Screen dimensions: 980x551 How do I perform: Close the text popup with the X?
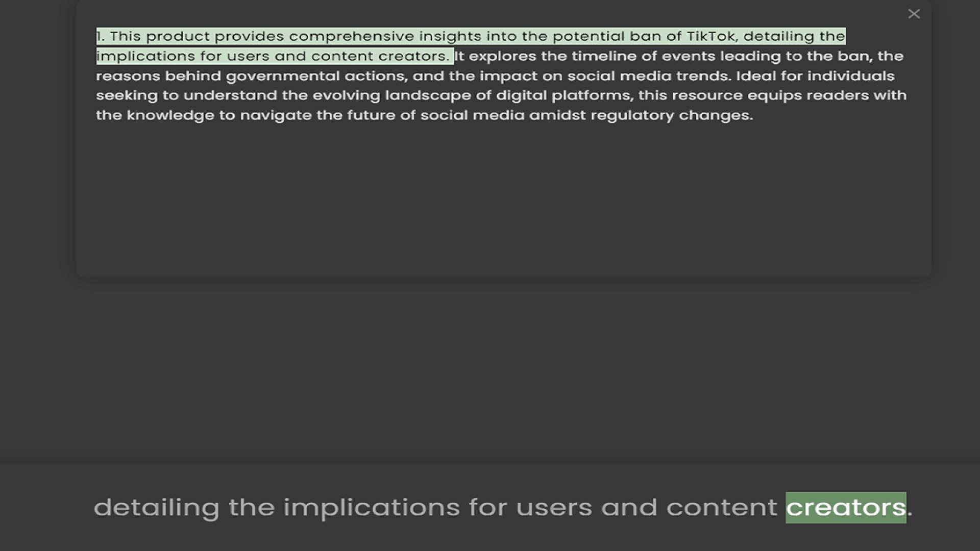[914, 14]
